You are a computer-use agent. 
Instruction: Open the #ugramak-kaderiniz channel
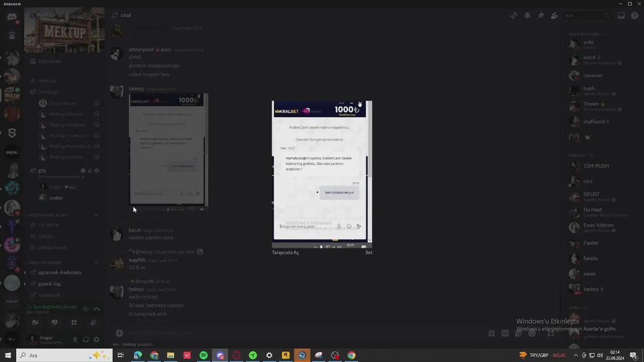[x=59, y=273]
